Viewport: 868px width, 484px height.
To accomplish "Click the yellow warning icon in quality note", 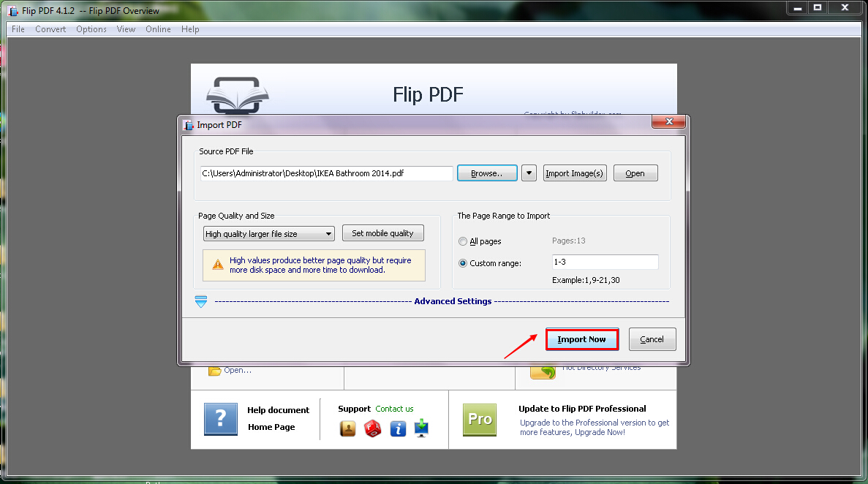I will point(218,265).
